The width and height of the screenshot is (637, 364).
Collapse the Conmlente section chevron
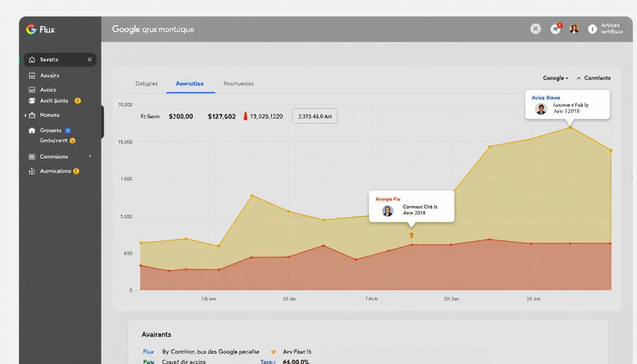pos(579,78)
